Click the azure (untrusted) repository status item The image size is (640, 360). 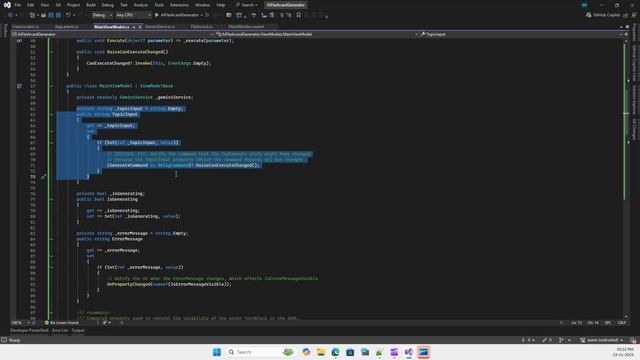[x=602, y=340]
